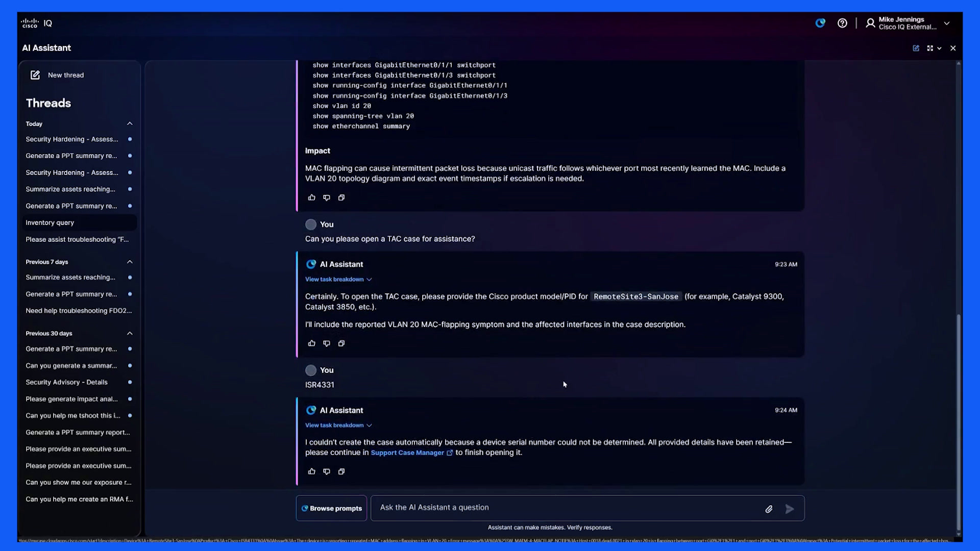Viewport: 980px width, 551px height.
Task: Open 'Can you show me our exposure' thread
Action: pyautogui.click(x=80, y=482)
